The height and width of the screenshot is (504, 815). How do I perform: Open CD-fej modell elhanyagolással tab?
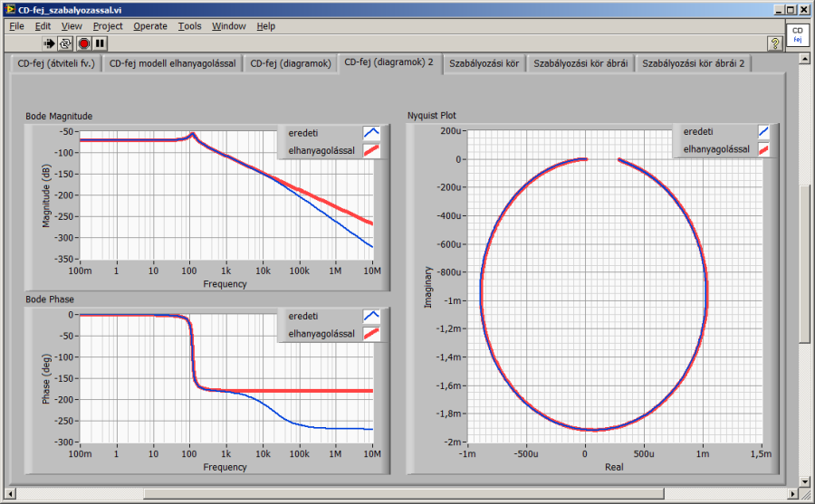click(172, 63)
